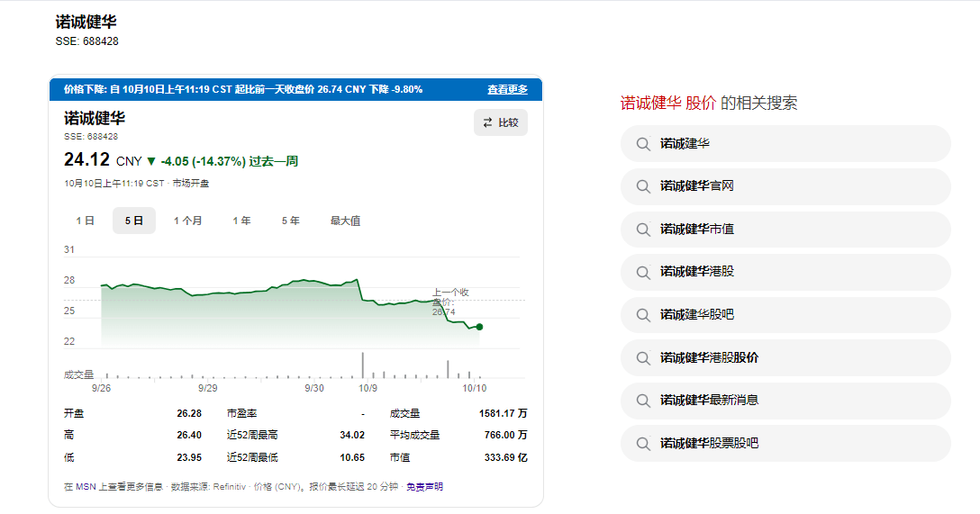Click search icon beside 诺诚健华最新消息

(x=643, y=401)
